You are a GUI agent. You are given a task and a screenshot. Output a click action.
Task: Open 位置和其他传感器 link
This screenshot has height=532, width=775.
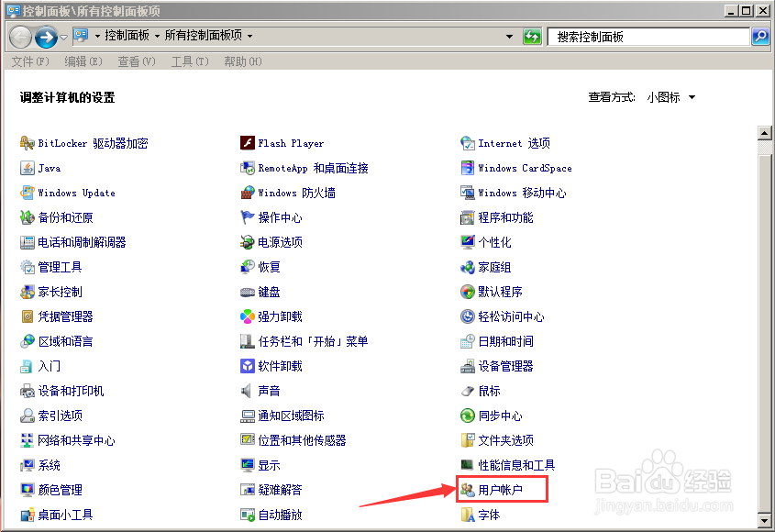point(302,440)
